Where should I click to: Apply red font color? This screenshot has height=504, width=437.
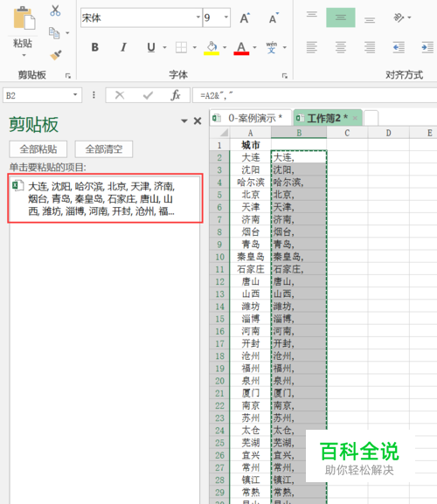click(241, 48)
